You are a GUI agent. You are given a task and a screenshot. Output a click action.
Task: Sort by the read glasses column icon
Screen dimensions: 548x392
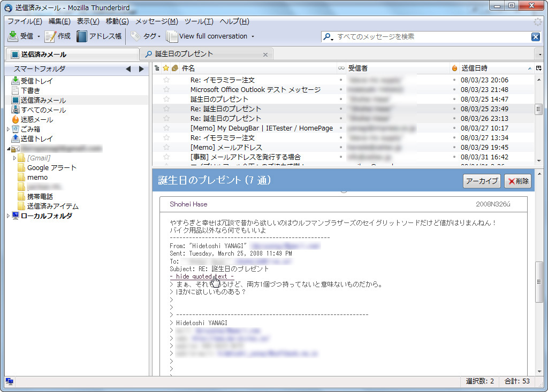click(341, 68)
